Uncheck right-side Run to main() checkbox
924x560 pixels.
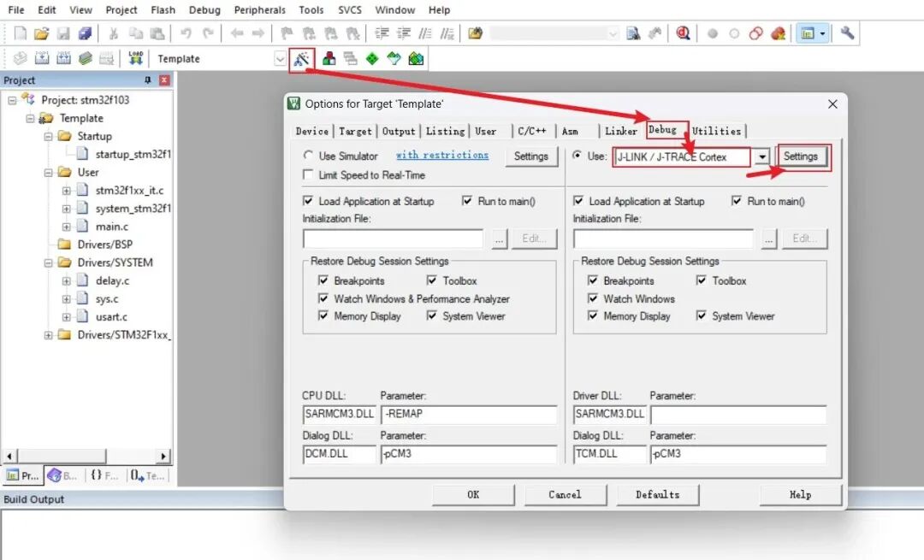pos(737,202)
